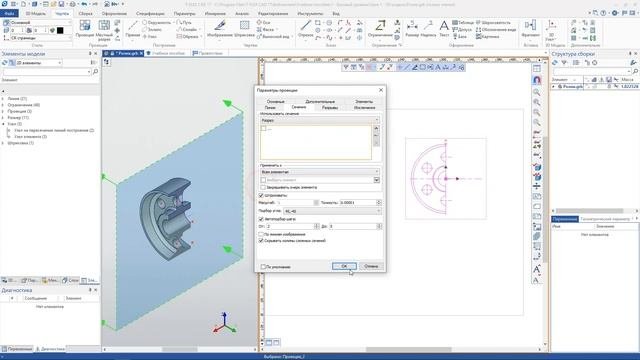Confirm the dialog with OK
640x360 pixels.
tap(344, 266)
